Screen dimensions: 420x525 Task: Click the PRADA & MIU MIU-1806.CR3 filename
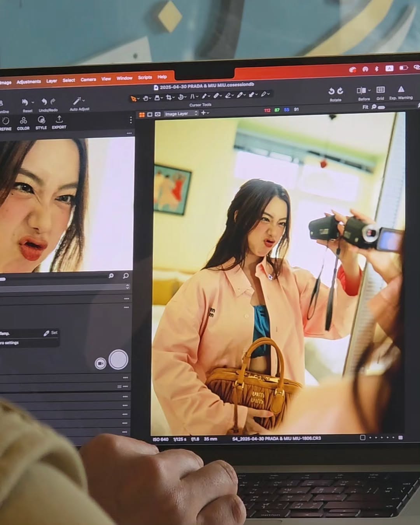coord(276,438)
